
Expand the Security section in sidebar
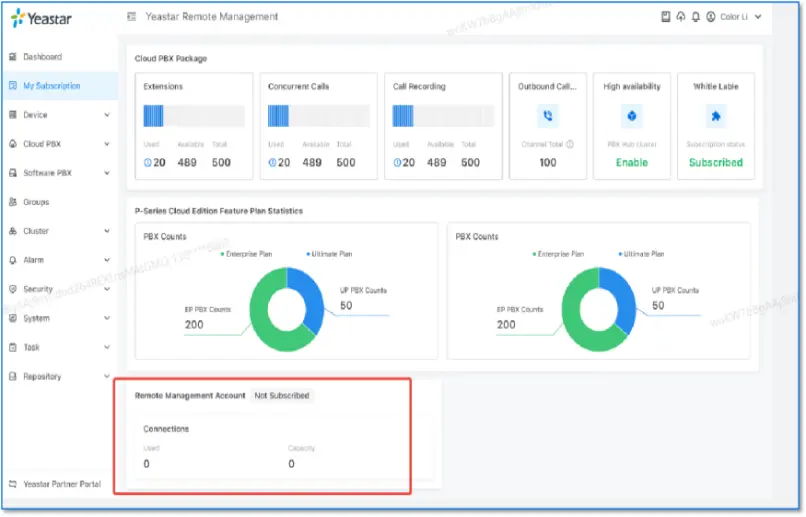[58, 289]
